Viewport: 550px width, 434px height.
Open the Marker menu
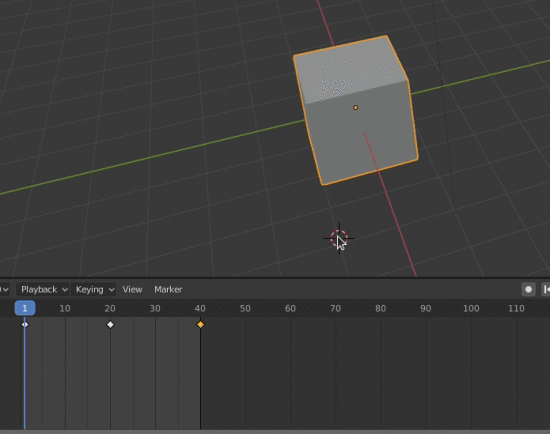pos(168,289)
